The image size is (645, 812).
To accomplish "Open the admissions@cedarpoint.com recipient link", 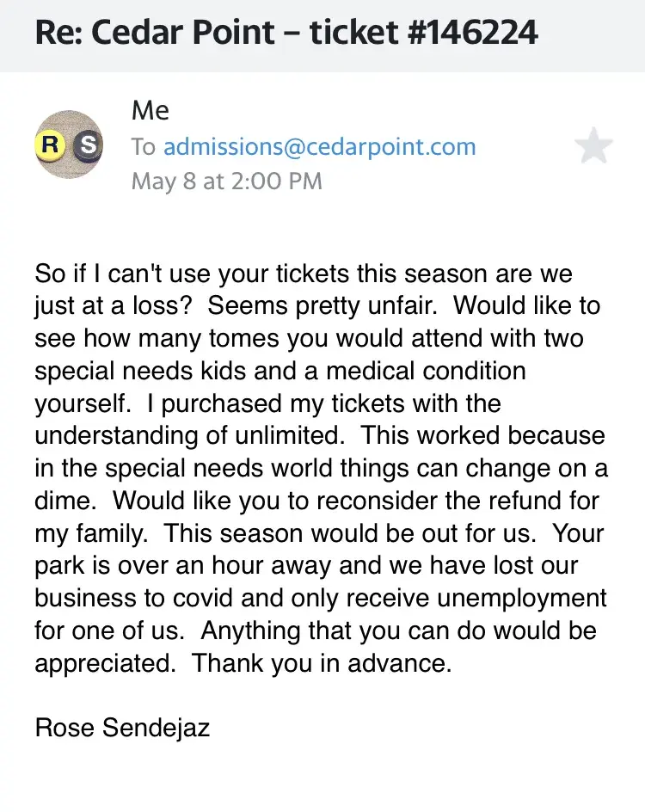I will tap(319, 147).
